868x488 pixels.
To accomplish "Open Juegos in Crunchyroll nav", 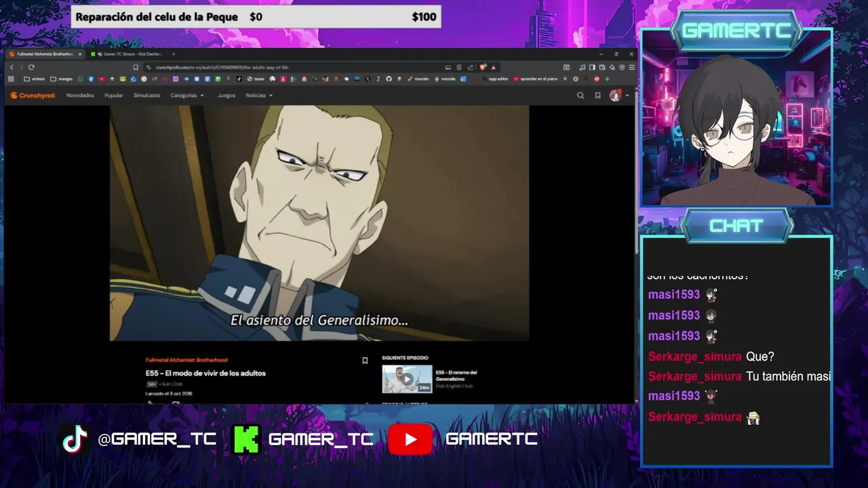I will [x=226, y=96].
